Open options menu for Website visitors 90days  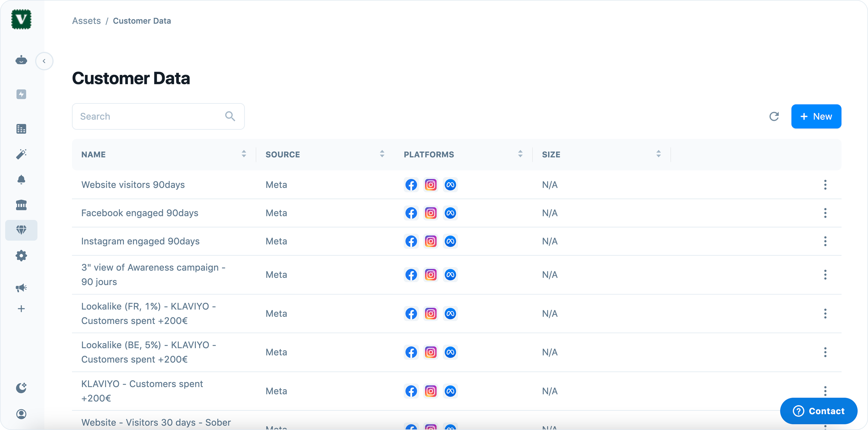tap(825, 185)
